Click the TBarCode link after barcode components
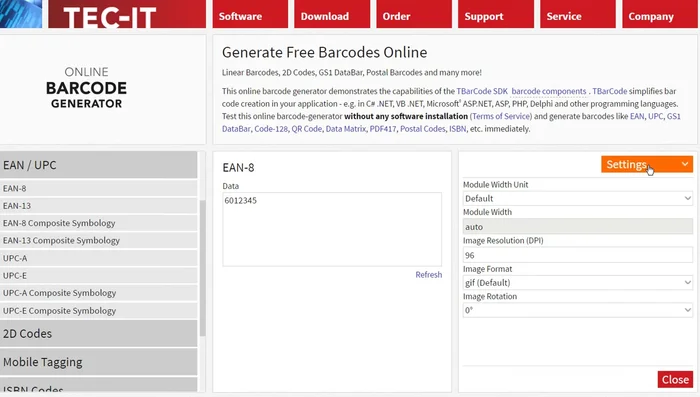The width and height of the screenshot is (700, 397). [x=609, y=91]
